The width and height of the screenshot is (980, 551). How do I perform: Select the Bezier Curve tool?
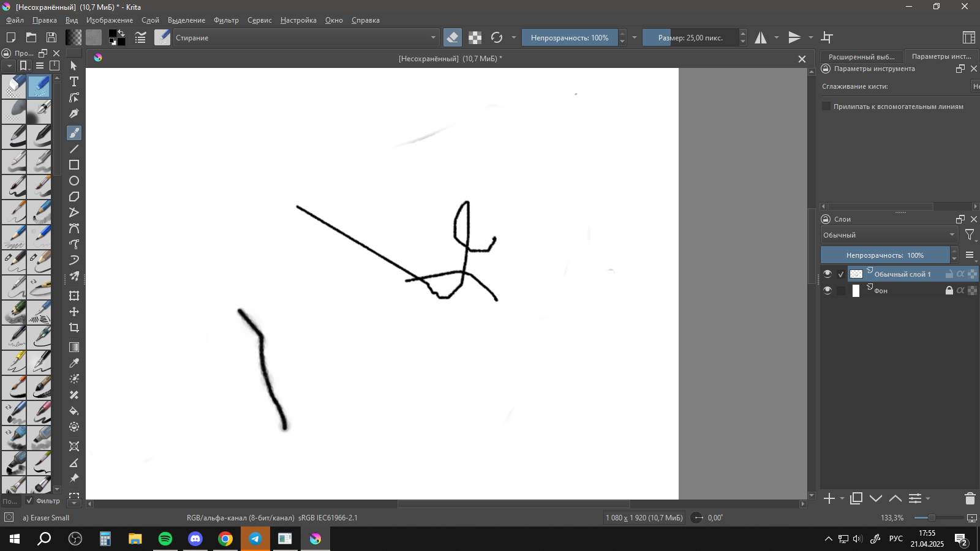pos(74,228)
